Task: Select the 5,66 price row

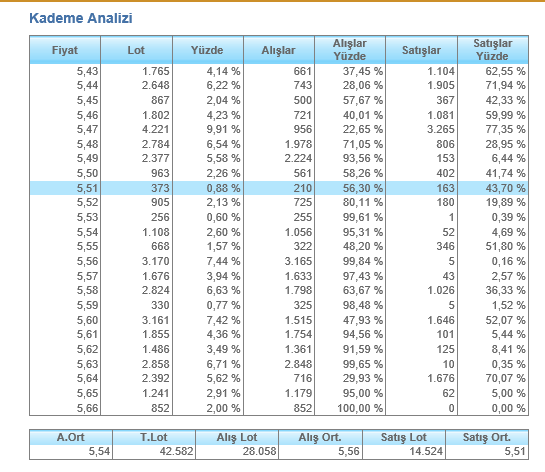Action: pyautogui.click(x=279, y=408)
